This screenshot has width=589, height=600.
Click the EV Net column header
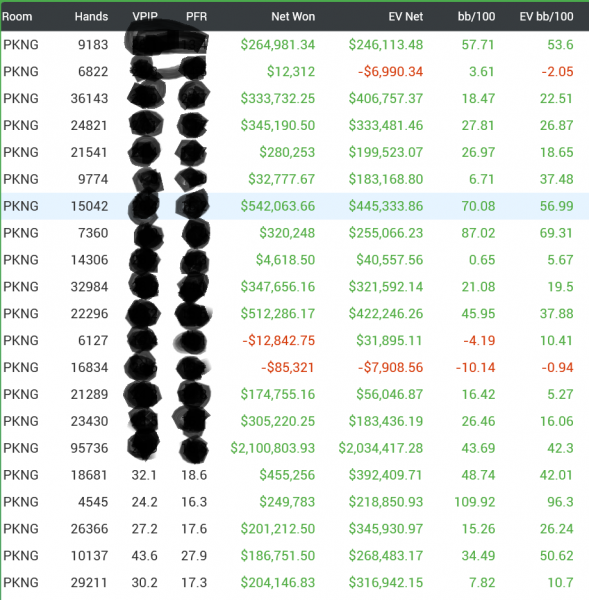[x=405, y=16]
